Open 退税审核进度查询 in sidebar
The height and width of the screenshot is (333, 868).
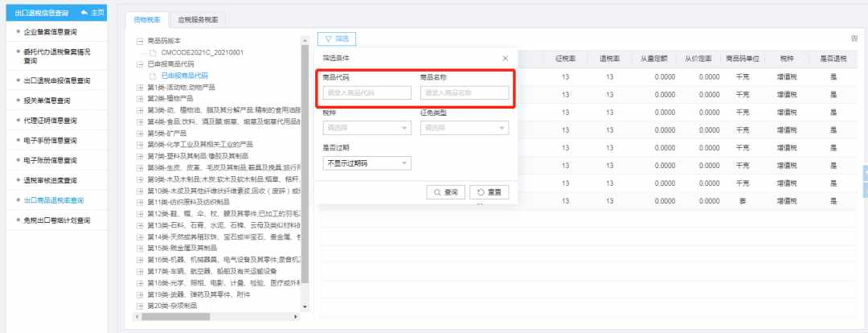[51, 181]
